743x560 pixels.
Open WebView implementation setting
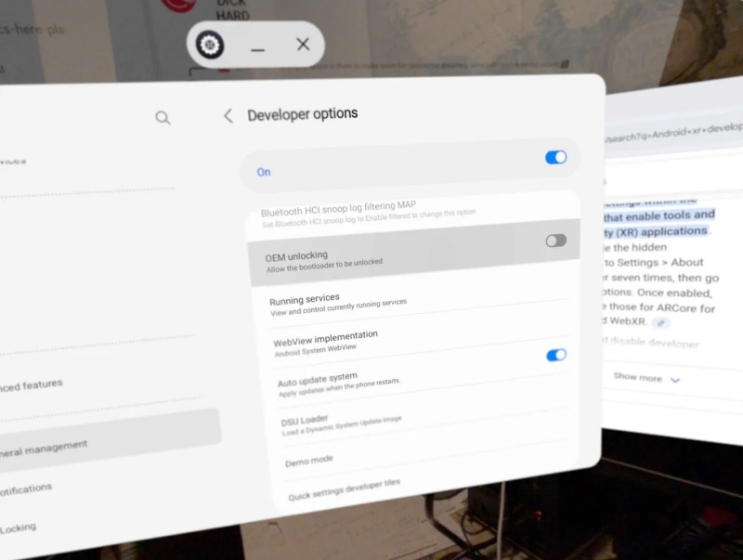pyautogui.click(x=325, y=342)
